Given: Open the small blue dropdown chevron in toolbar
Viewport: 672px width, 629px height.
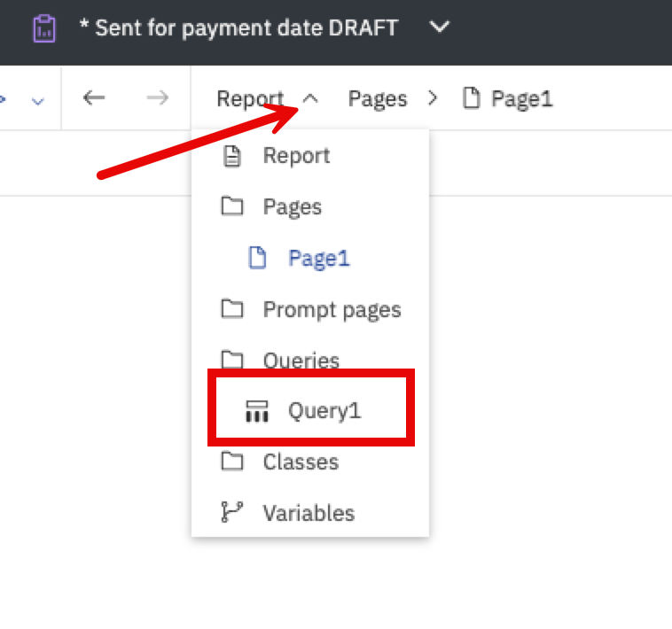Looking at the screenshot, I should (x=38, y=102).
